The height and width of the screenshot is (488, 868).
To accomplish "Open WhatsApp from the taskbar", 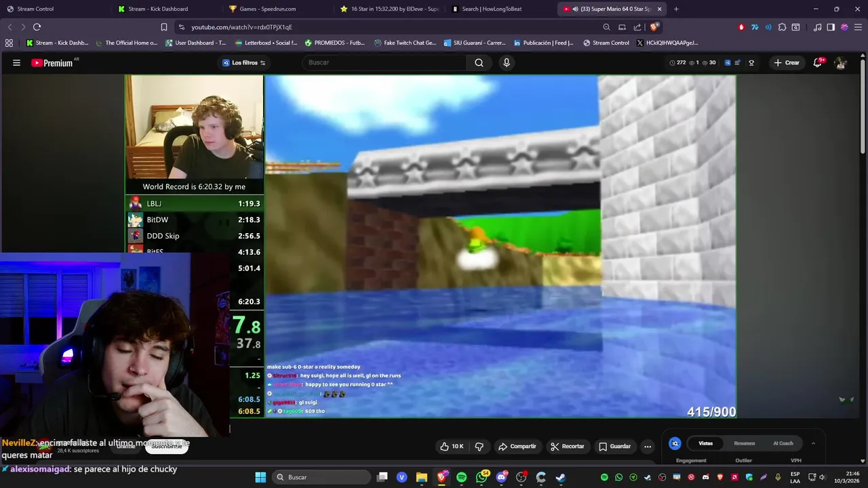I will 481,477.
